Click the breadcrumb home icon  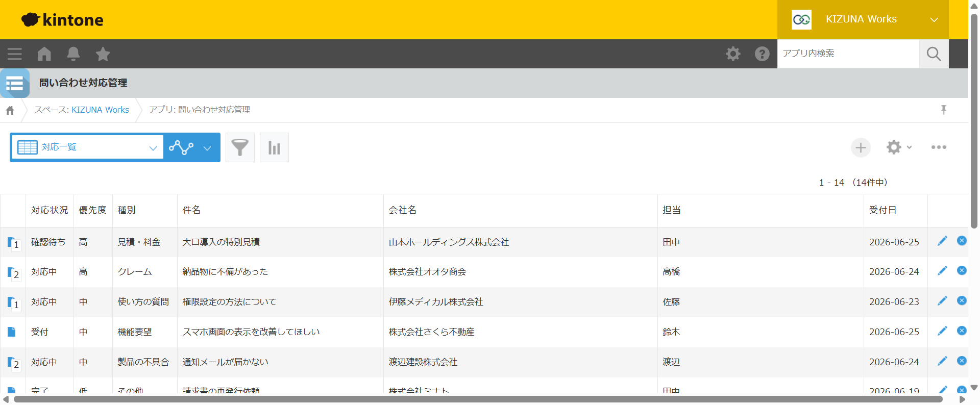[10, 110]
